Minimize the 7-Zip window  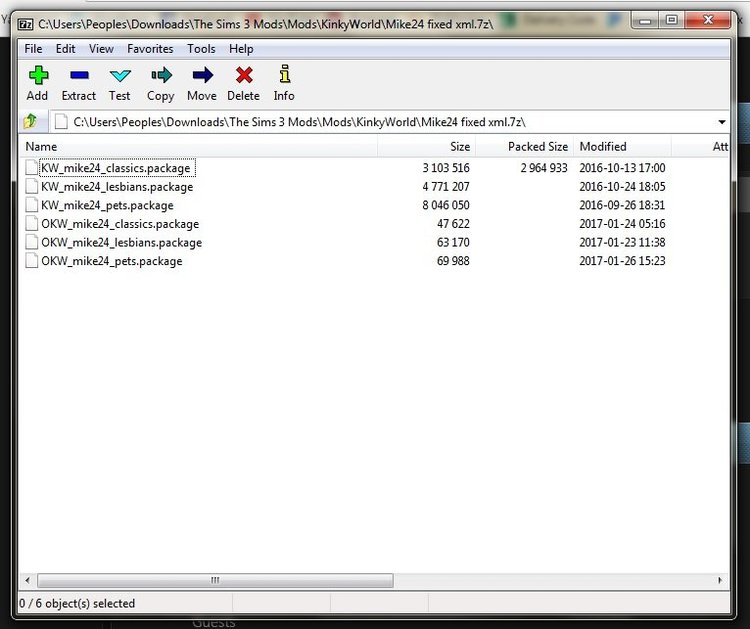[x=645, y=21]
